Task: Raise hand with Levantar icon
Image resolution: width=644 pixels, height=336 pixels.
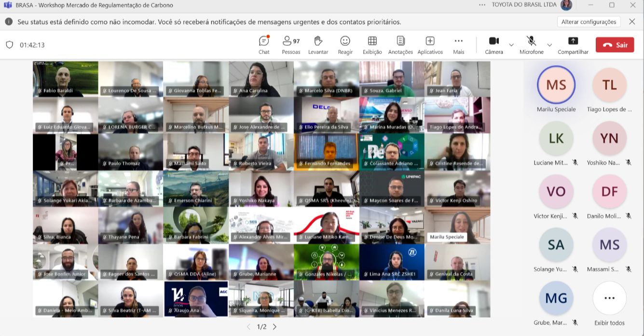Action: 318,45
